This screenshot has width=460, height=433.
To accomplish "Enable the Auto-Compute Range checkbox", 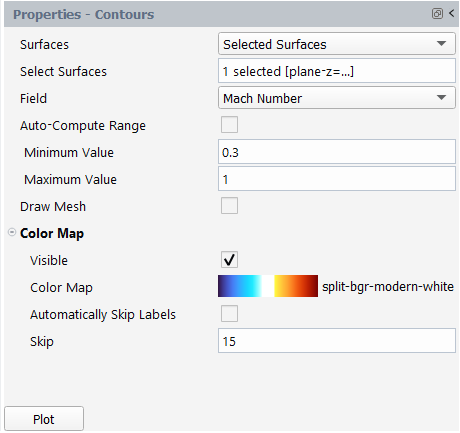I will coord(229,125).
